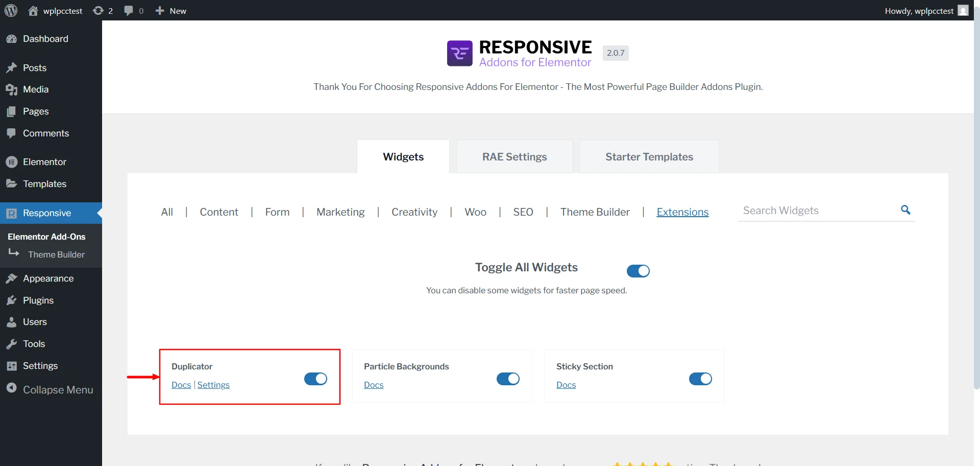Click the Comments icon in sidebar
This screenshot has width=980, height=466.
(x=12, y=133)
